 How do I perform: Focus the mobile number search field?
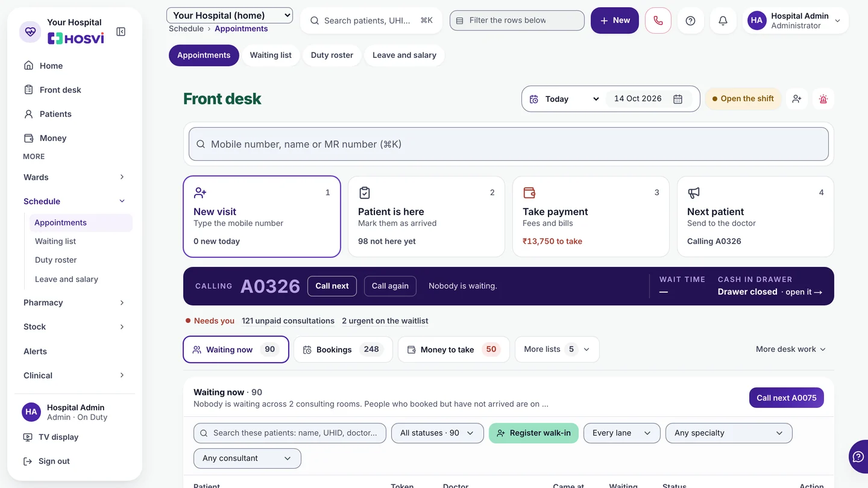[x=509, y=144]
